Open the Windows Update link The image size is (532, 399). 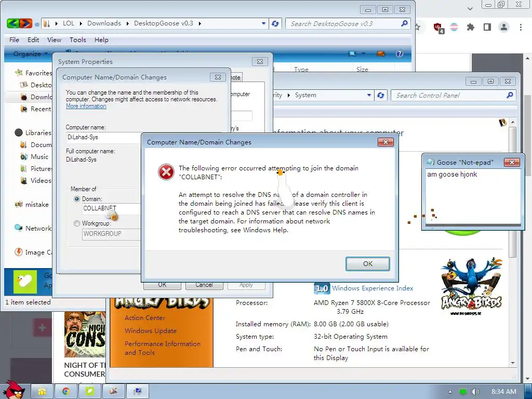(150, 331)
